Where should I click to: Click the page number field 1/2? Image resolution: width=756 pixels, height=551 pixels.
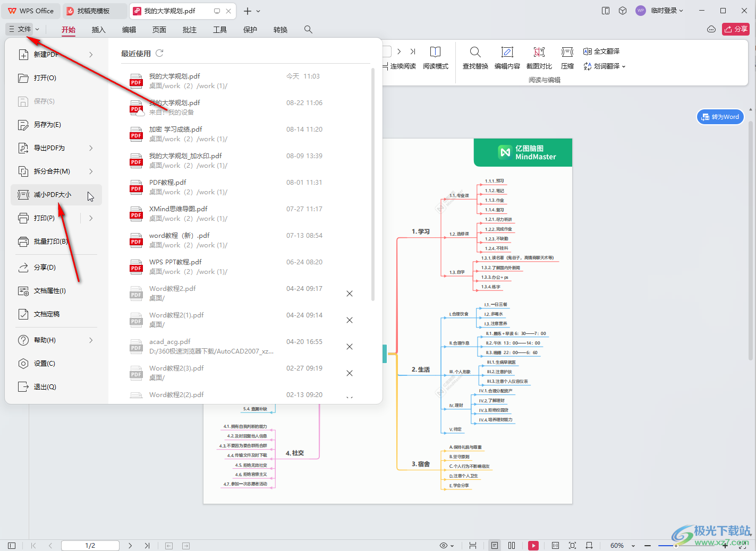pyautogui.click(x=90, y=546)
